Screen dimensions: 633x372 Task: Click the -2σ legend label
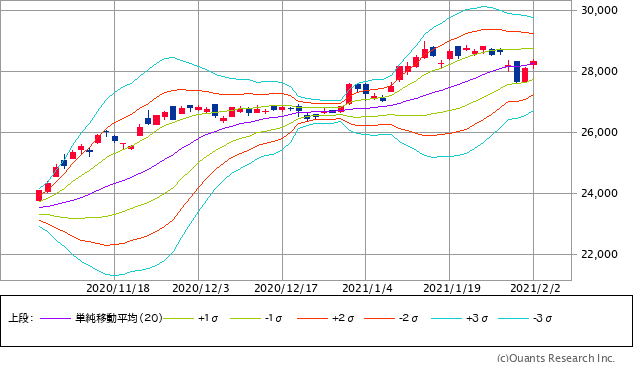408,318
